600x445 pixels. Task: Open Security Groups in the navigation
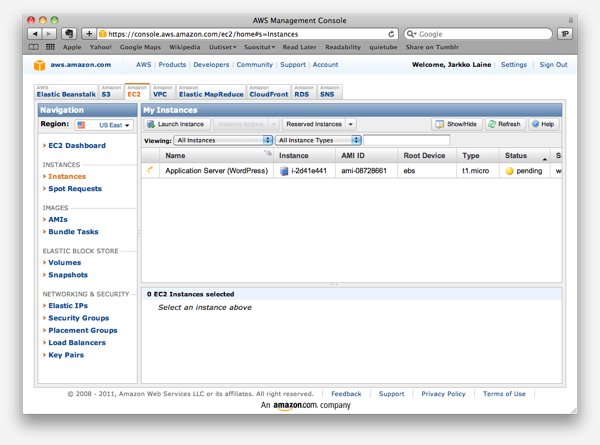(x=79, y=318)
